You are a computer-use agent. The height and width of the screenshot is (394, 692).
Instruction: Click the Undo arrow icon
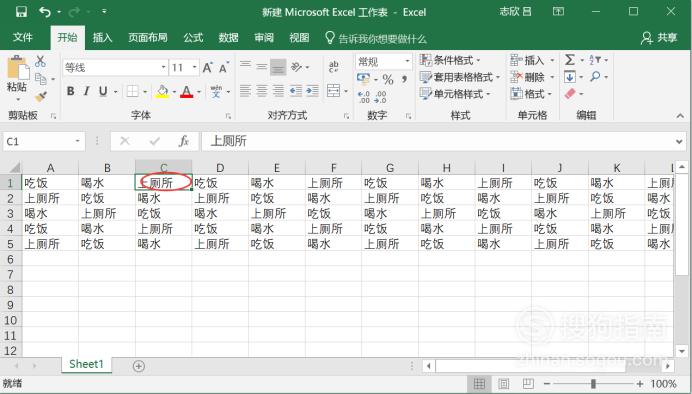click(x=45, y=12)
